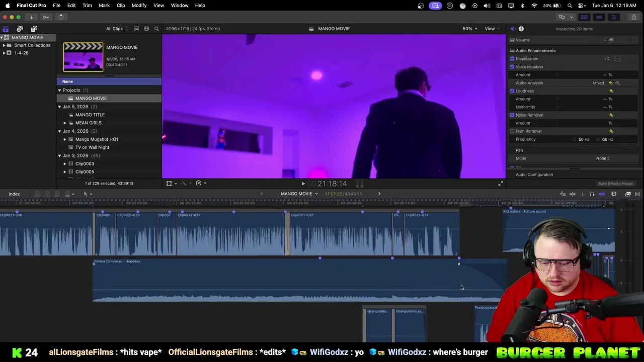
Task: Click the Spotlight search icon in menu bar
Action: point(570,6)
